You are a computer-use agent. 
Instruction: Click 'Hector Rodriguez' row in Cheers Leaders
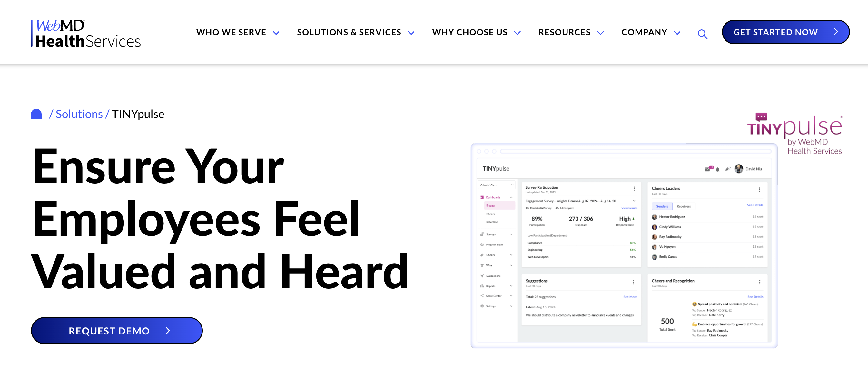coord(707,217)
